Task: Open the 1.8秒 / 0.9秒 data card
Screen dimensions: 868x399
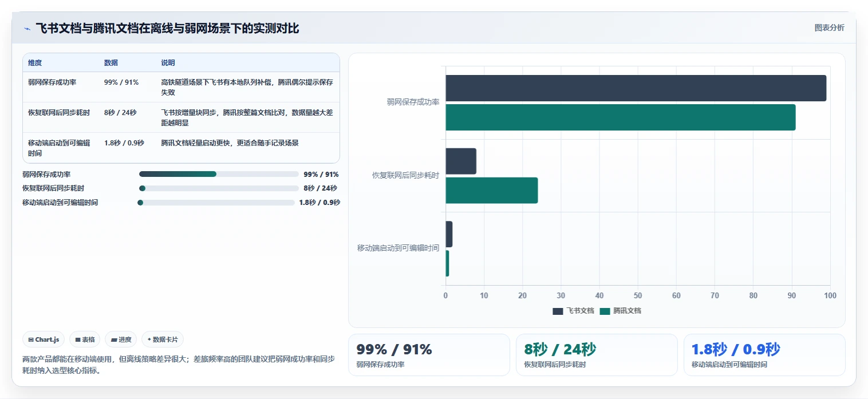Action: 764,355
